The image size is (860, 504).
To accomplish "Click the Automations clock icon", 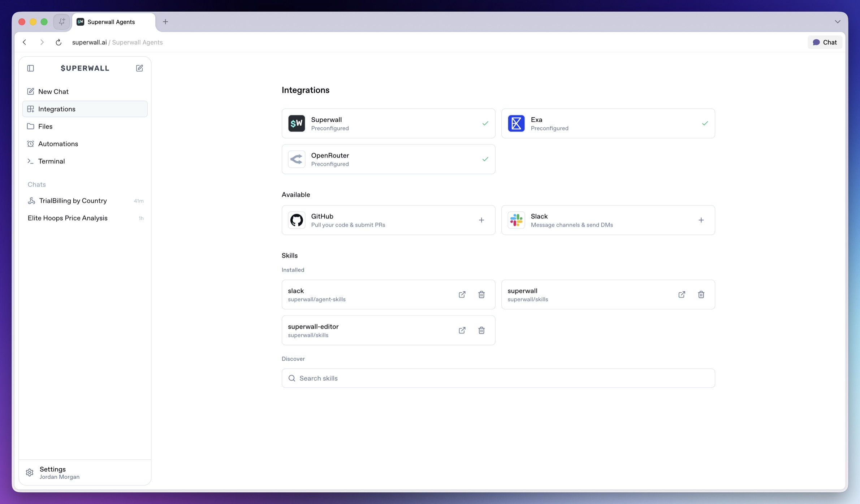I will click(x=30, y=144).
